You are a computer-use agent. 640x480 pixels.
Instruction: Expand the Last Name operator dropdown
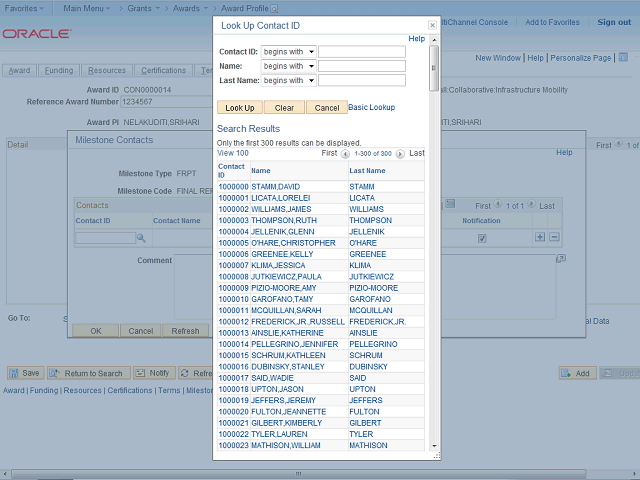click(x=288, y=80)
